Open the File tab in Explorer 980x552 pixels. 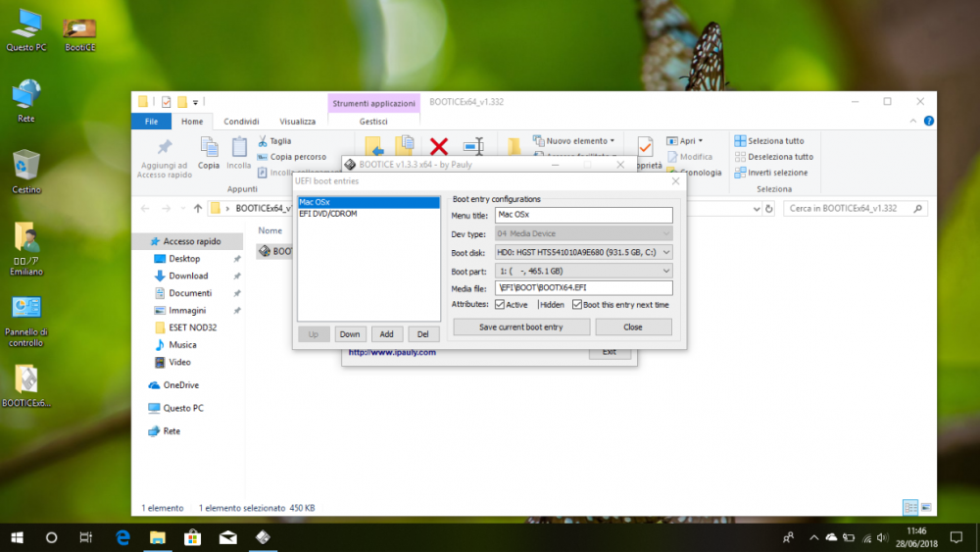(x=151, y=122)
